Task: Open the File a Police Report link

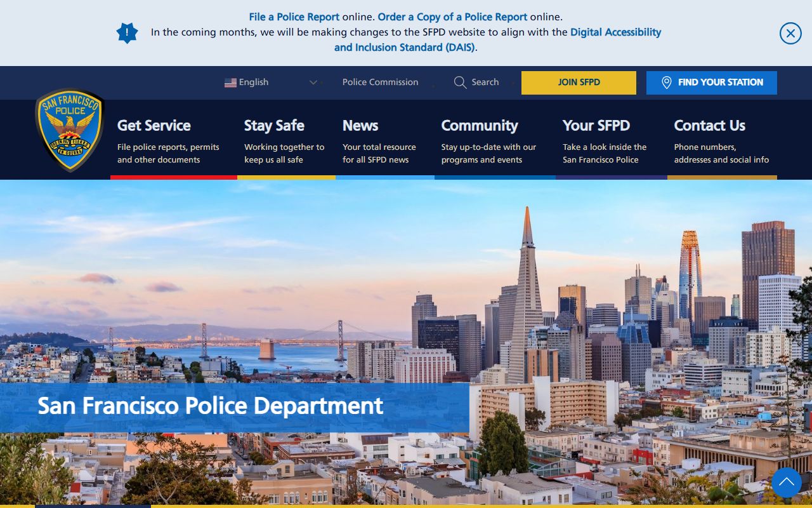Action: [x=294, y=17]
